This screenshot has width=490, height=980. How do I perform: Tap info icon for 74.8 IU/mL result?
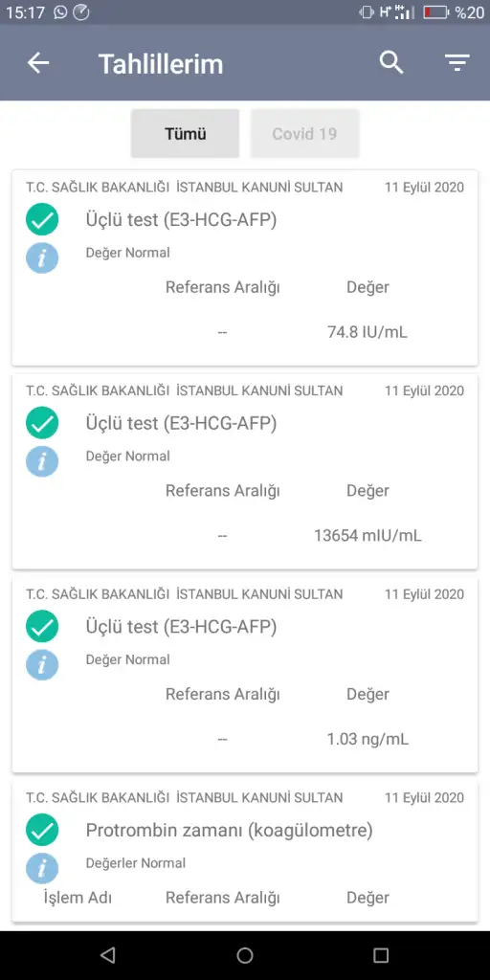click(x=42, y=258)
